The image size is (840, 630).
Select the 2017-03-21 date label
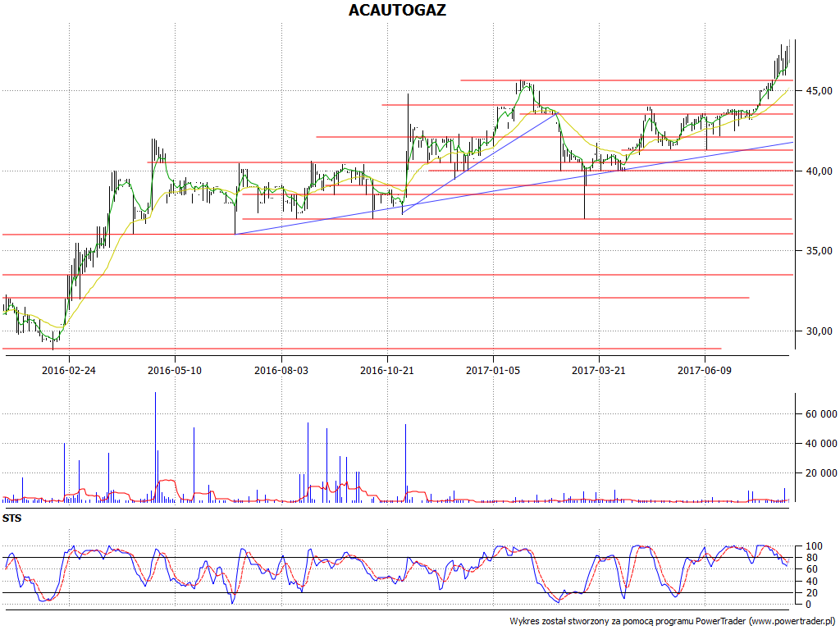[x=598, y=370]
